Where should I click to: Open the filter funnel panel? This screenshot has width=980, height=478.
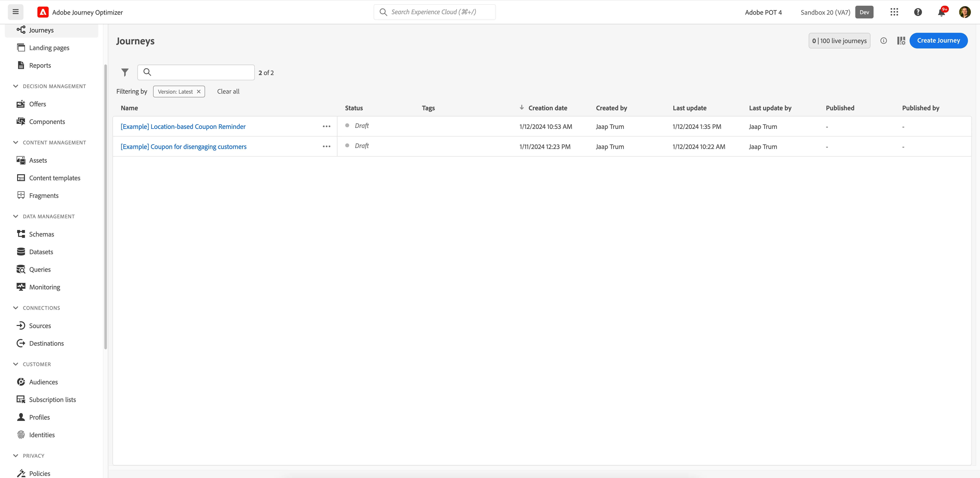pyautogui.click(x=125, y=72)
